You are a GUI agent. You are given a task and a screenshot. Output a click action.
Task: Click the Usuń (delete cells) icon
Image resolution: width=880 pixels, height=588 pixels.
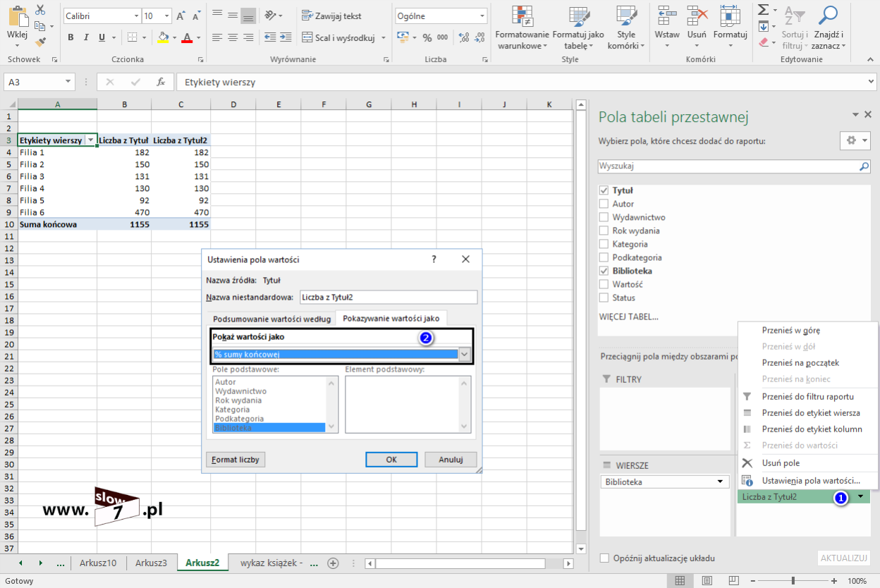tap(697, 15)
